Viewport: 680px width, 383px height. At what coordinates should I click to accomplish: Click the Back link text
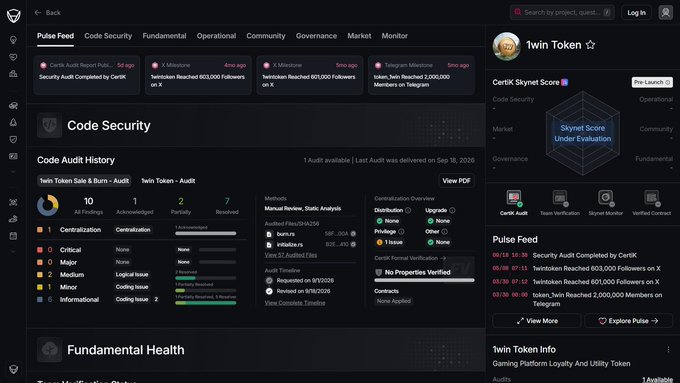53,13
